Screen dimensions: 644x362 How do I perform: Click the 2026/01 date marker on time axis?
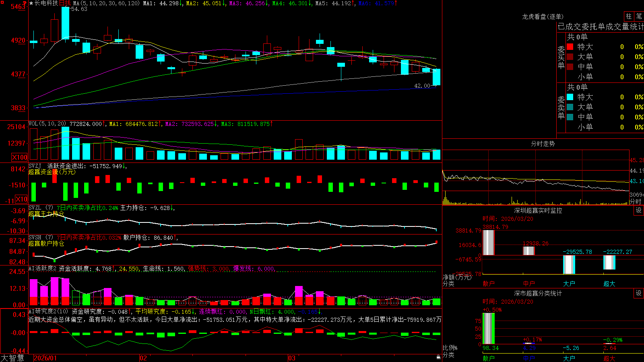45,358
